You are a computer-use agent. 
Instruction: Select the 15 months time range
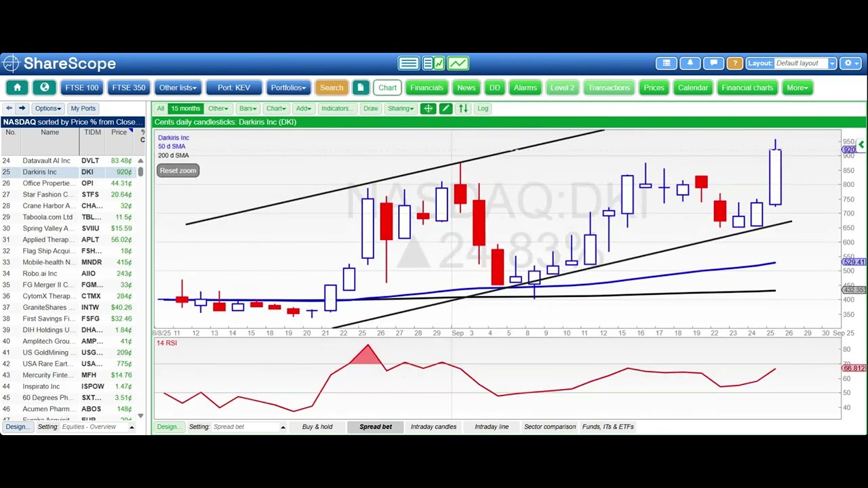[x=185, y=108]
